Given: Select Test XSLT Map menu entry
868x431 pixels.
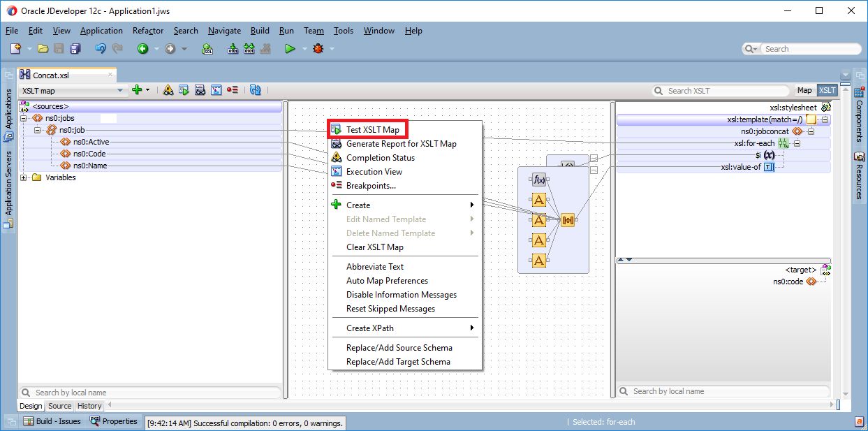Looking at the screenshot, I should 372,130.
